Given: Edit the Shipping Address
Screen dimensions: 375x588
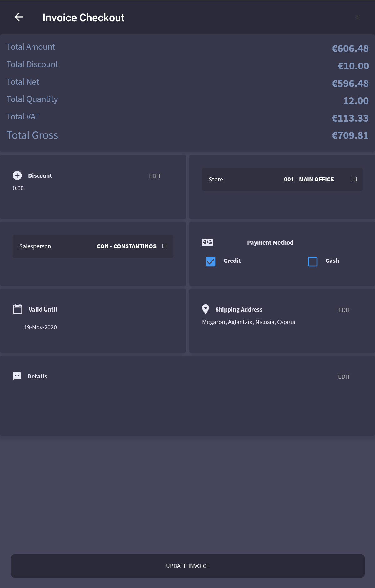Looking at the screenshot, I should coord(344,310).
